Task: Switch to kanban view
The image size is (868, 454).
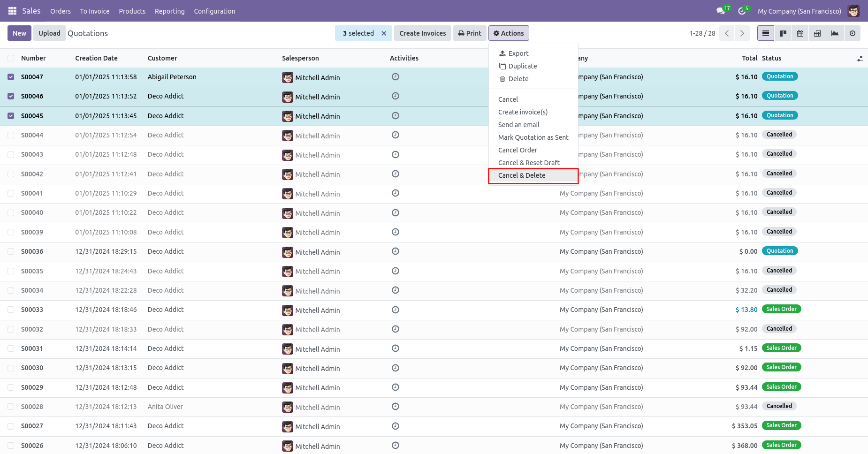Action: pyautogui.click(x=783, y=33)
